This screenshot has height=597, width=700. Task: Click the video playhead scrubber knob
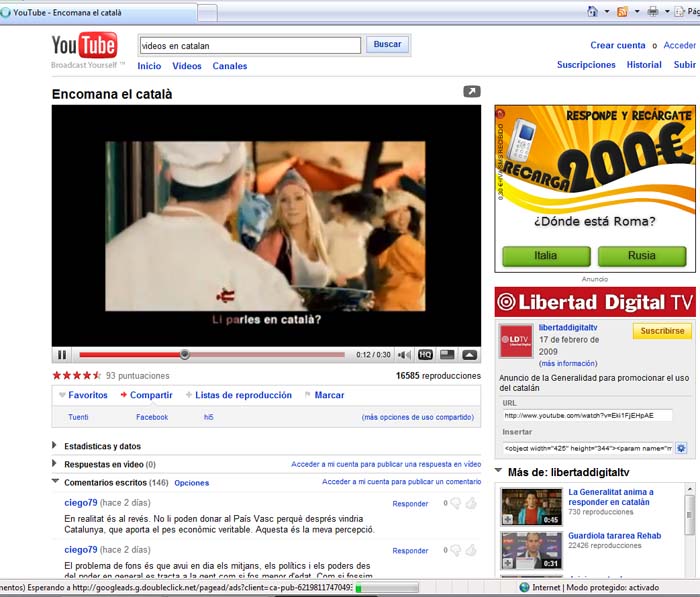pyautogui.click(x=184, y=355)
